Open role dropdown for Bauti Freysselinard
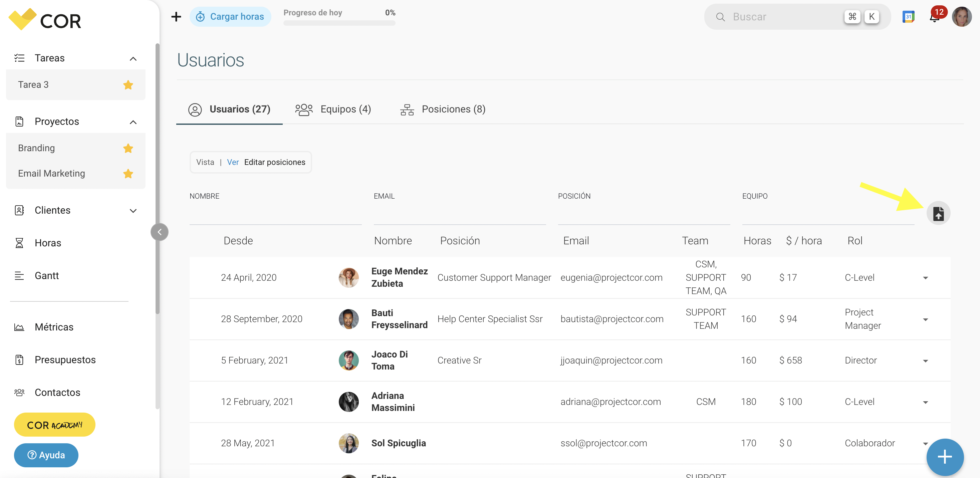 (x=925, y=319)
